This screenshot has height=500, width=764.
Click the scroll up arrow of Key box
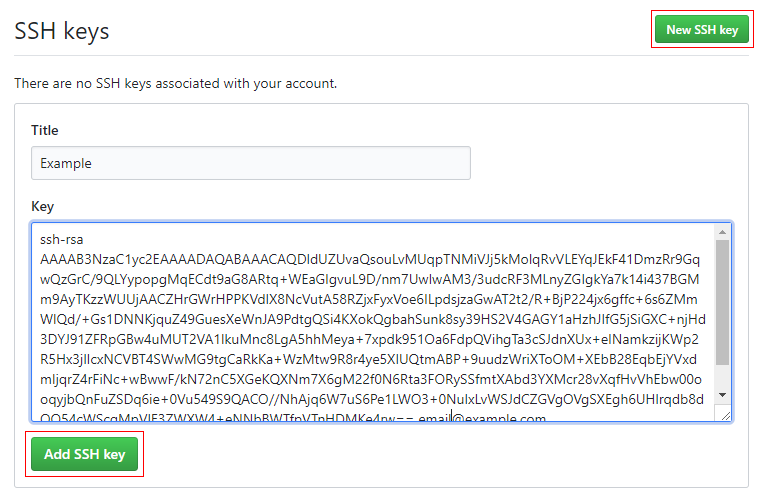tap(723, 233)
